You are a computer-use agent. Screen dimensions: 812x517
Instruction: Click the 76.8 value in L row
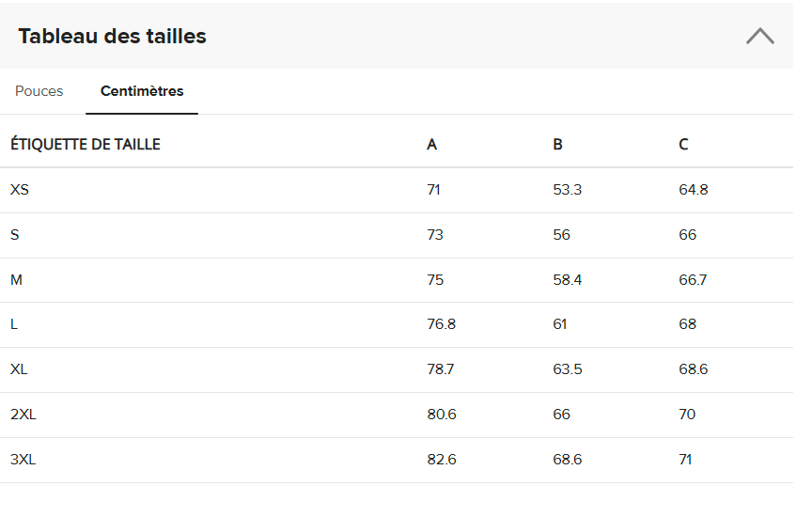tap(442, 324)
